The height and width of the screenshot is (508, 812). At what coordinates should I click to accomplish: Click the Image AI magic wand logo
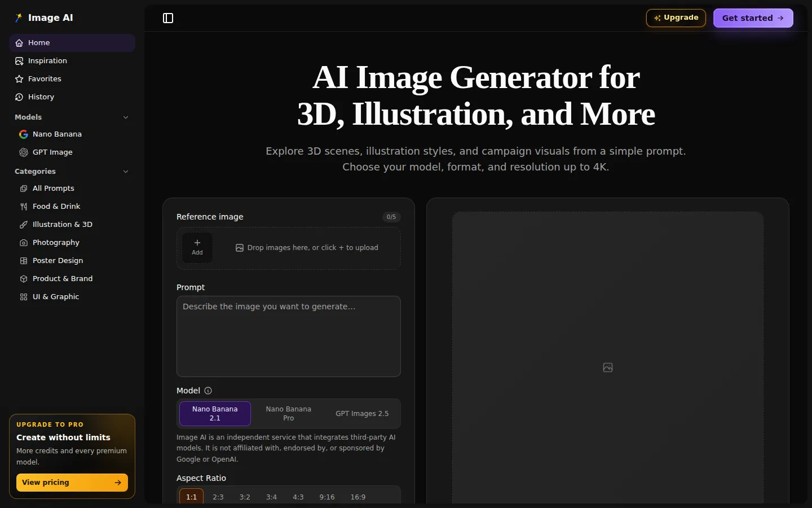coord(19,18)
